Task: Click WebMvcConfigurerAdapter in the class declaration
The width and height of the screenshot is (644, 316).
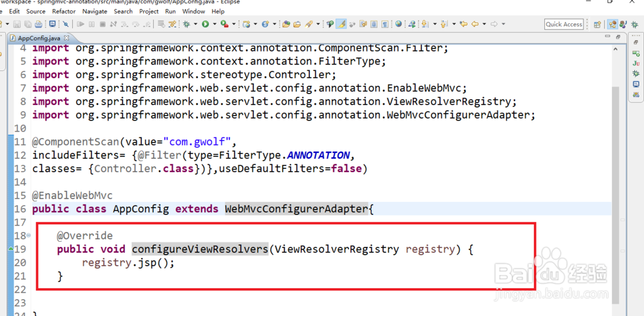Action: 296,208
